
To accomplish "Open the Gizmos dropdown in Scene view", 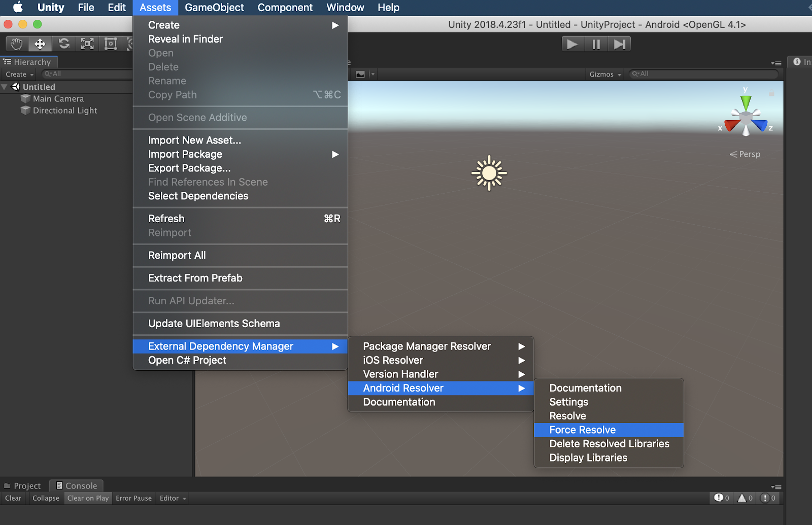I will [x=604, y=74].
